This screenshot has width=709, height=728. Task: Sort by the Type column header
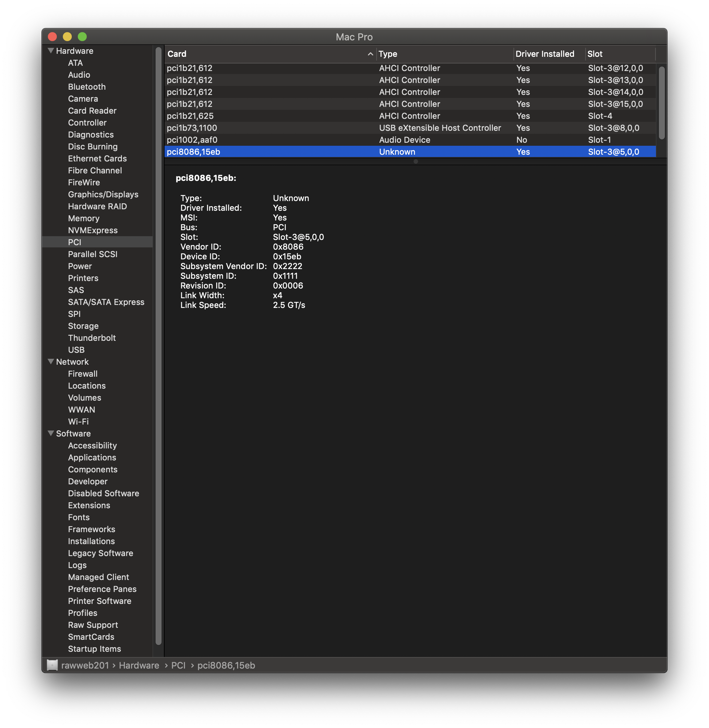coord(445,54)
